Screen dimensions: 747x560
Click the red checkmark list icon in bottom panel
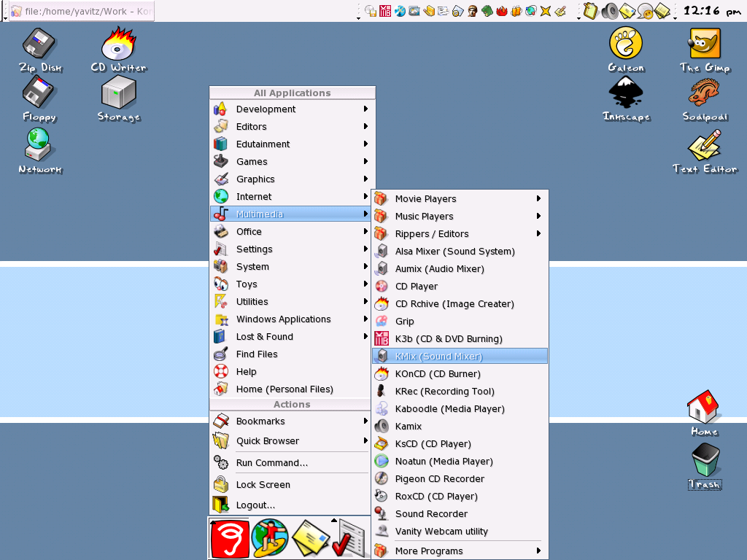point(349,539)
